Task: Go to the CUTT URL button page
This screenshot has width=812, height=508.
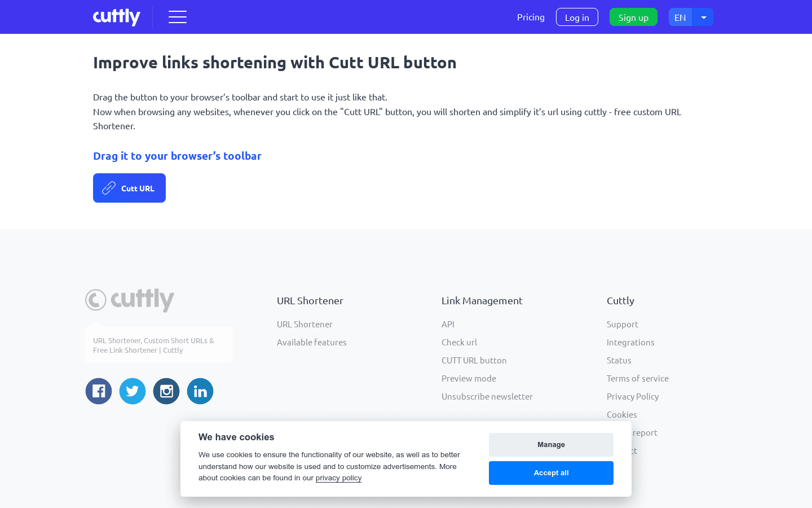Action: 474,360
